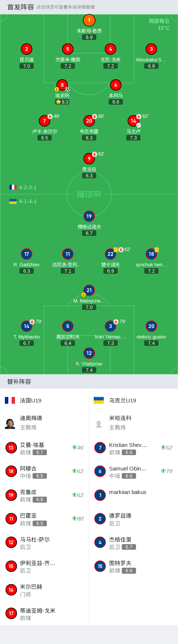Select substitute 克鲁皮 number 19
178x644 pixels.
click(x=11, y=495)
